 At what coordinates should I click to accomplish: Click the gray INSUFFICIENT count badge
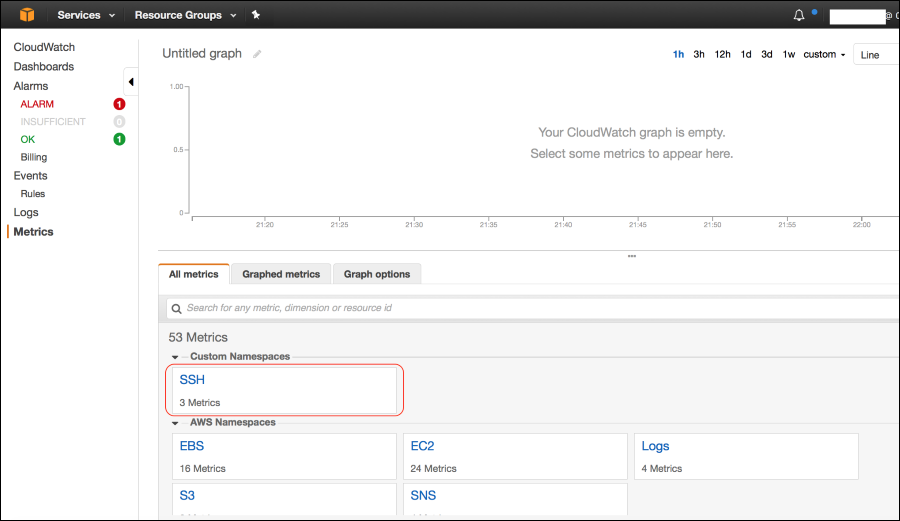pos(119,122)
